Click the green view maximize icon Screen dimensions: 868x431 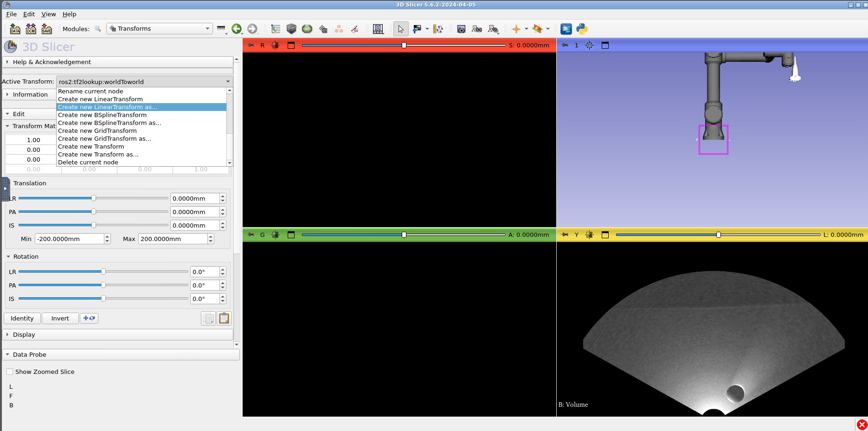(x=291, y=235)
